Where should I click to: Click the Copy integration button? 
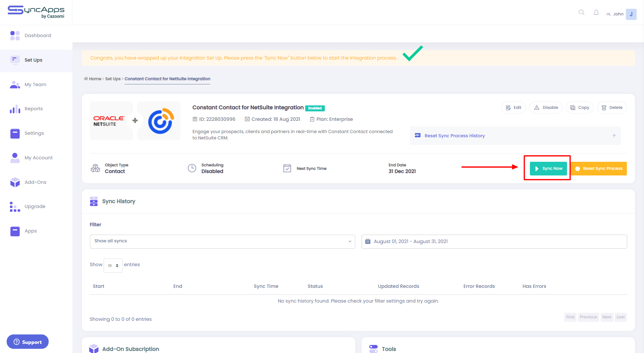[x=580, y=108]
